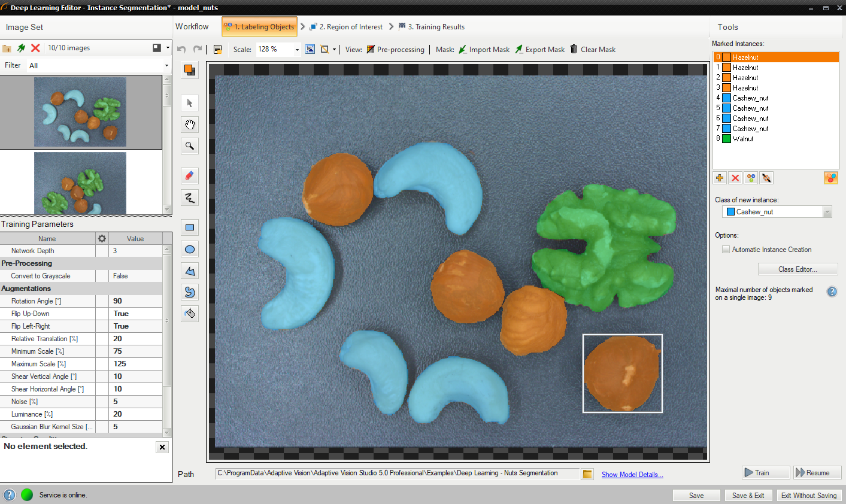Select the polygon drawing tool
This screenshot has width=846, height=504.
pos(190,271)
